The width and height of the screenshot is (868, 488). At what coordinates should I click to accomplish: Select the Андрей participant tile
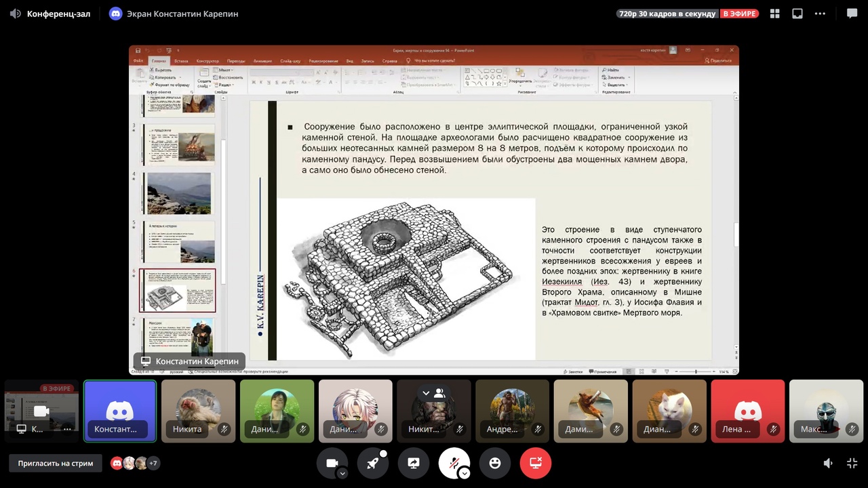(x=513, y=411)
